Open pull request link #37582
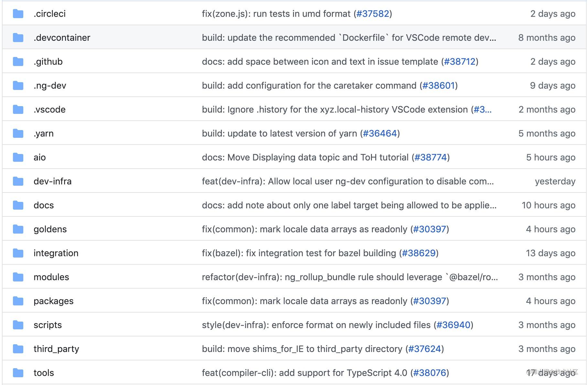This screenshot has width=588, height=385. click(x=373, y=14)
